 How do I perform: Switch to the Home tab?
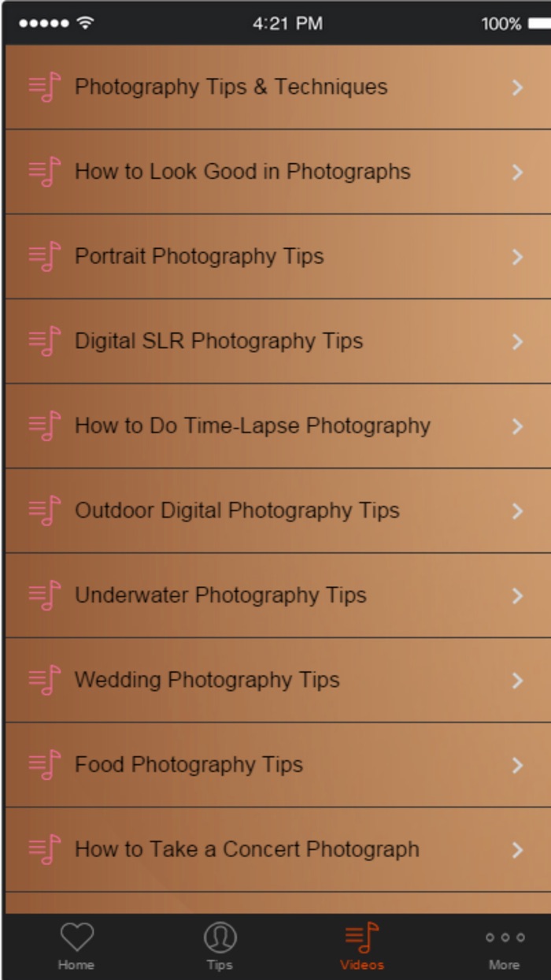(76, 945)
